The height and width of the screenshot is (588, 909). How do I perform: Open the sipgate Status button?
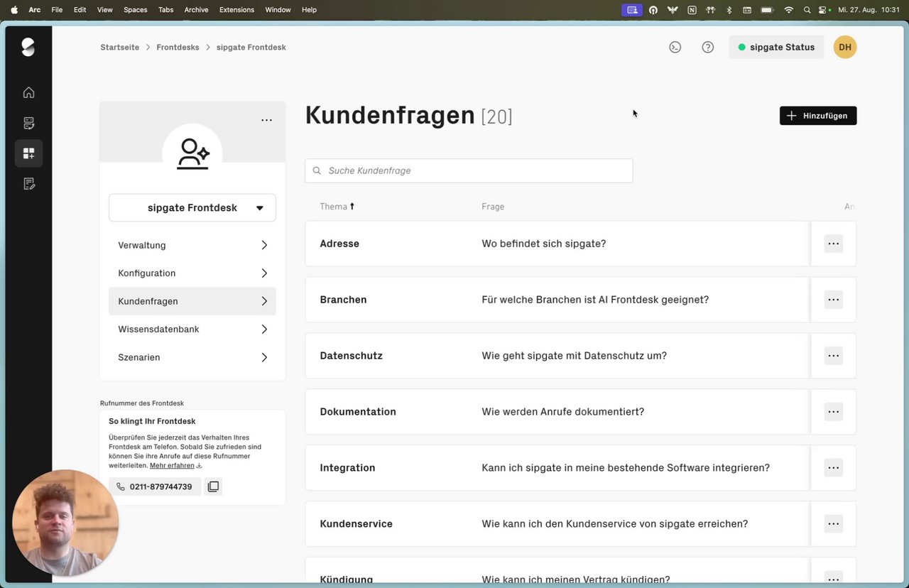click(777, 47)
